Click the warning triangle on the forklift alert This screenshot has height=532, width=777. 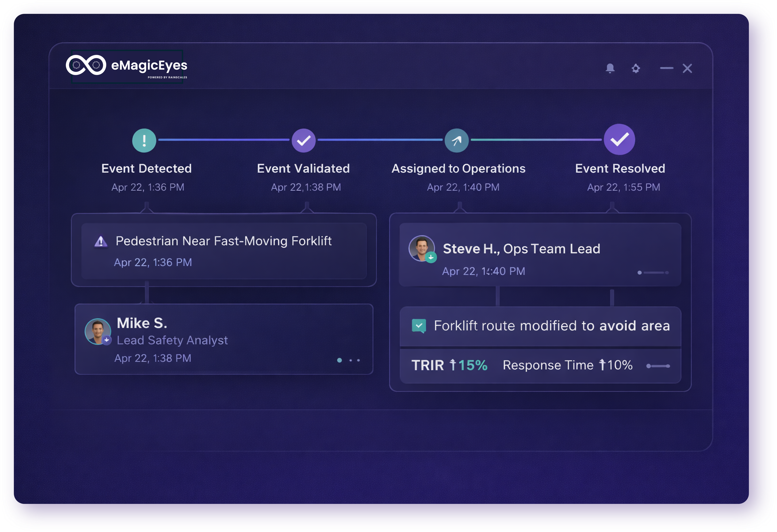[x=101, y=241]
